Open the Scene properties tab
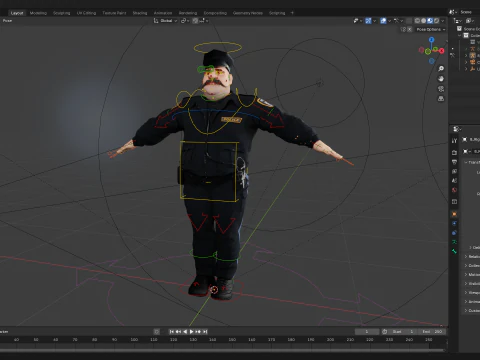Image resolution: width=480 pixels, height=360 pixels. click(454, 181)
